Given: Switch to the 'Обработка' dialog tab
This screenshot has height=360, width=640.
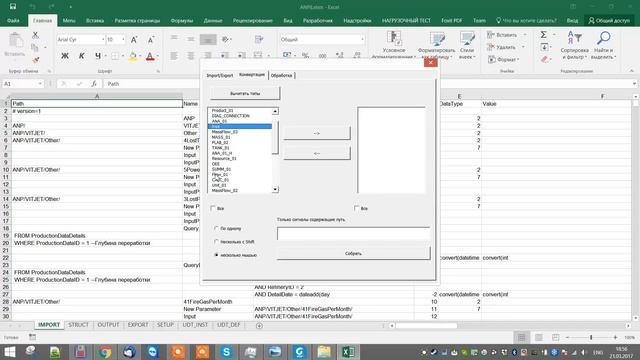Looking at the screenshot, I should pos(282,76).
